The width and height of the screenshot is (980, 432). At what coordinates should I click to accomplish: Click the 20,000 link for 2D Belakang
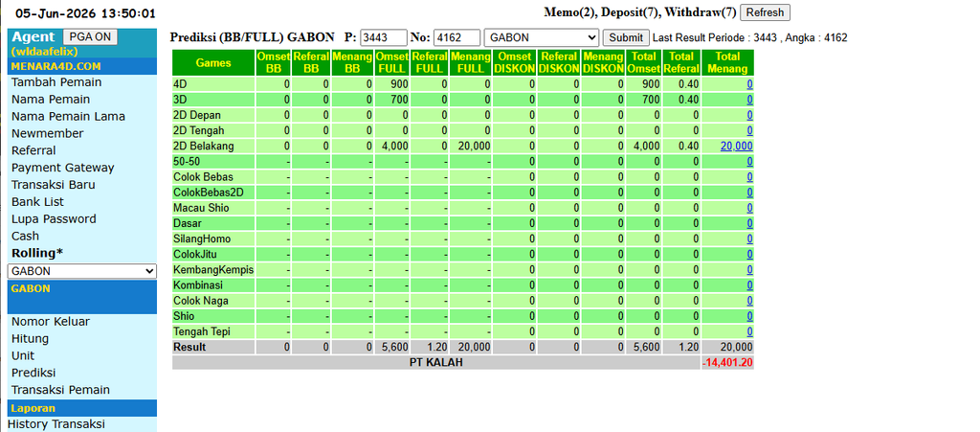click(736, 147)
